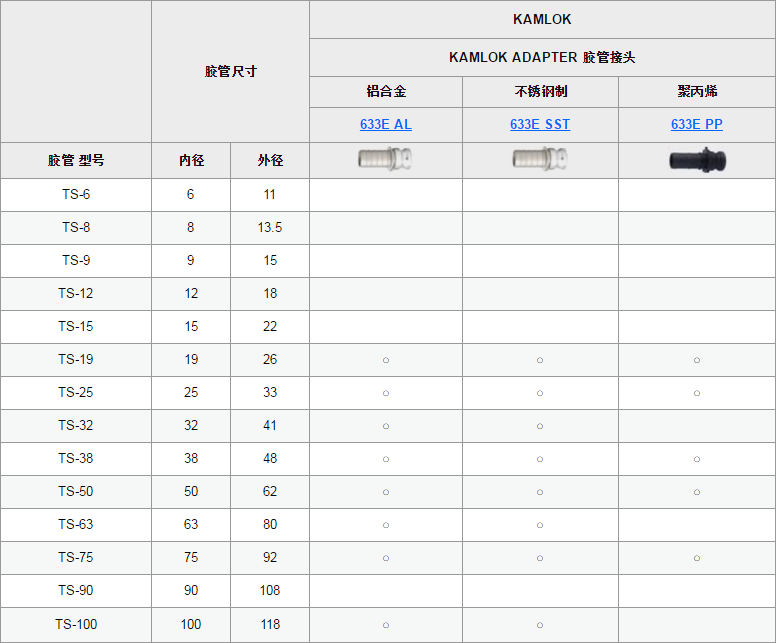Viewport: 776px width, 643px height.
Task: Click the 外径 column header
Action: point(270,160)
